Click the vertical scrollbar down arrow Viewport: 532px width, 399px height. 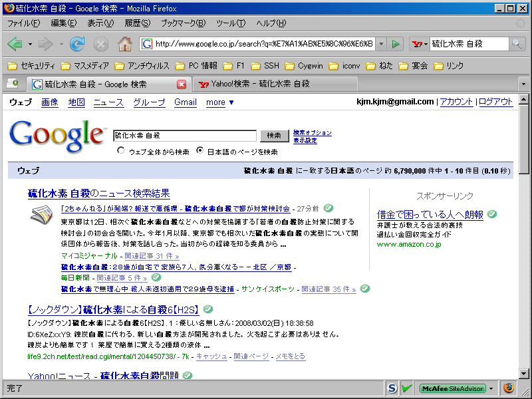pos(524,374)
